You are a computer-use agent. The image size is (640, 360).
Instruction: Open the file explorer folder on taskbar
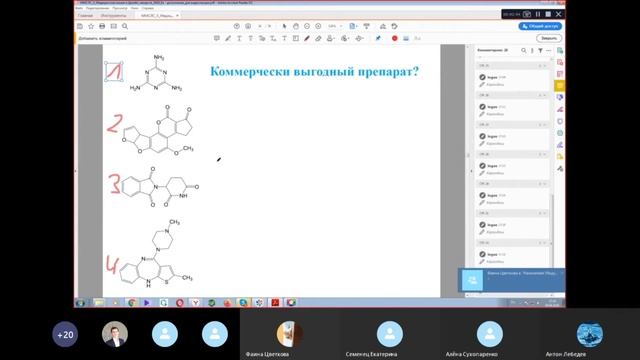[98, 302]
